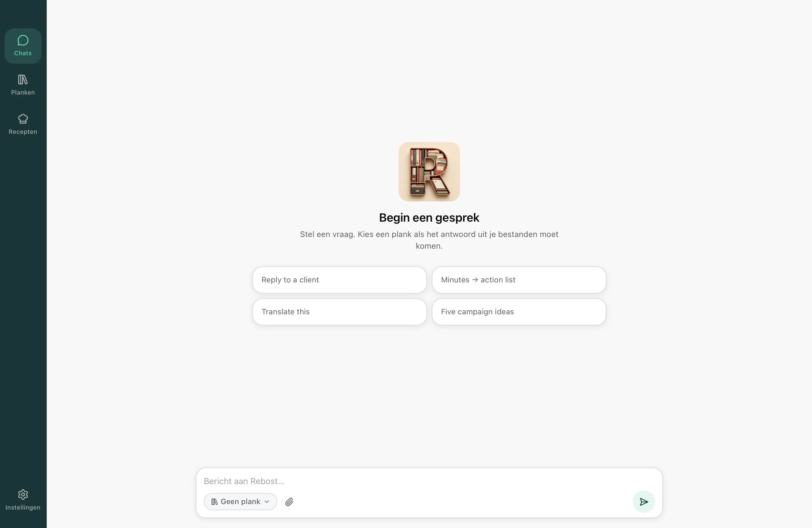Switch to the Chats label in sidebar

(x=23, y=53)
